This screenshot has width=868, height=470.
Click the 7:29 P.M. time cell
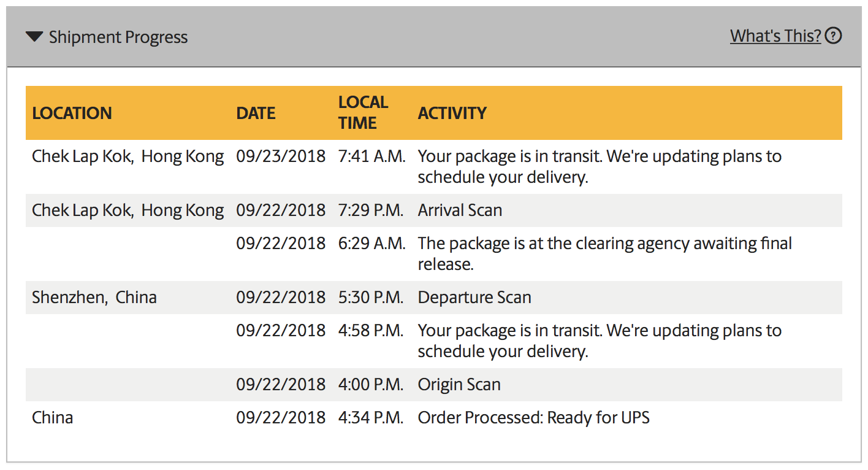(x=371, y=210)
